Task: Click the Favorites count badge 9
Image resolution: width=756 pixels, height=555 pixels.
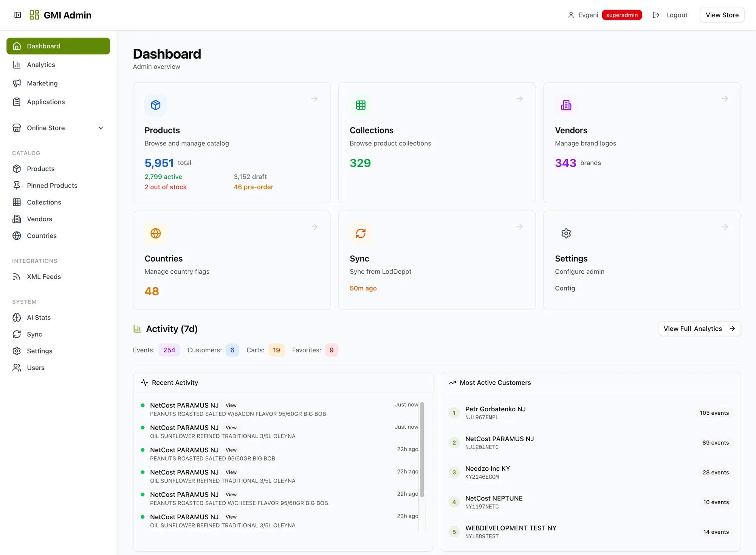Action: pyautogui.click(x=332, y=350)
